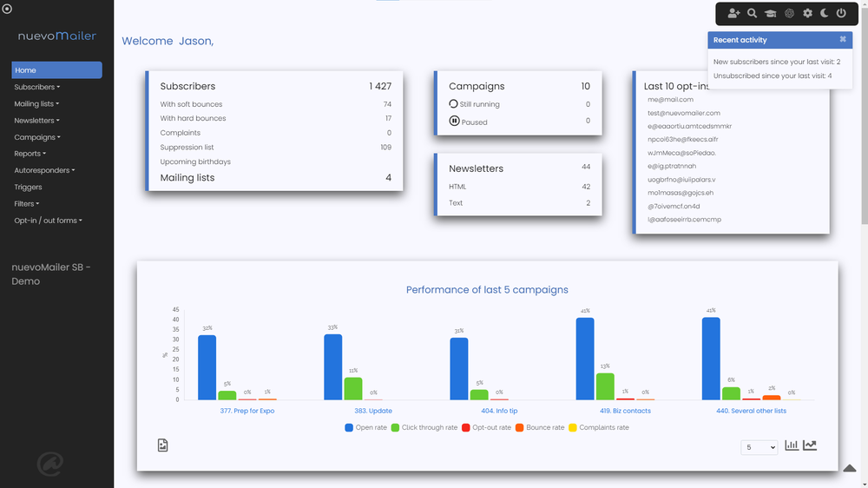This screenshot has height=488, width=868.
Task: Select the Home menu item
Action: [56, 69]
